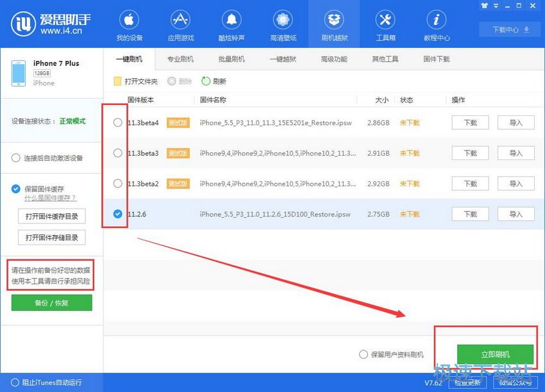Switch to 专业刷机 tab

pyautogui.click(x=180, y=59)
